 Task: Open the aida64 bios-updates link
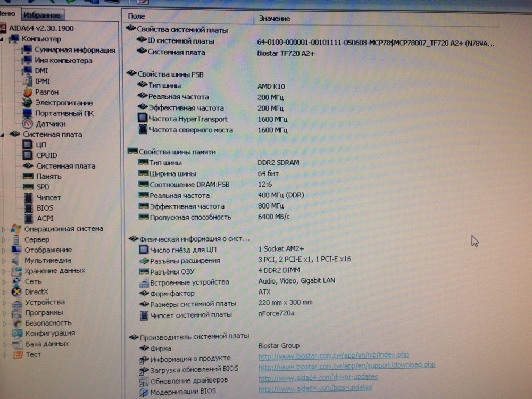[315, 387]
